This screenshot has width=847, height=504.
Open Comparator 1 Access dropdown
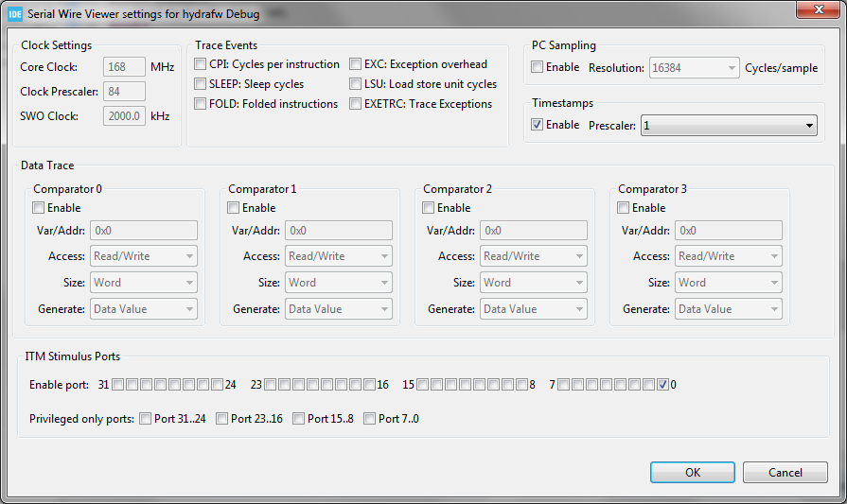pyautogui.click(x=339, y=256)
